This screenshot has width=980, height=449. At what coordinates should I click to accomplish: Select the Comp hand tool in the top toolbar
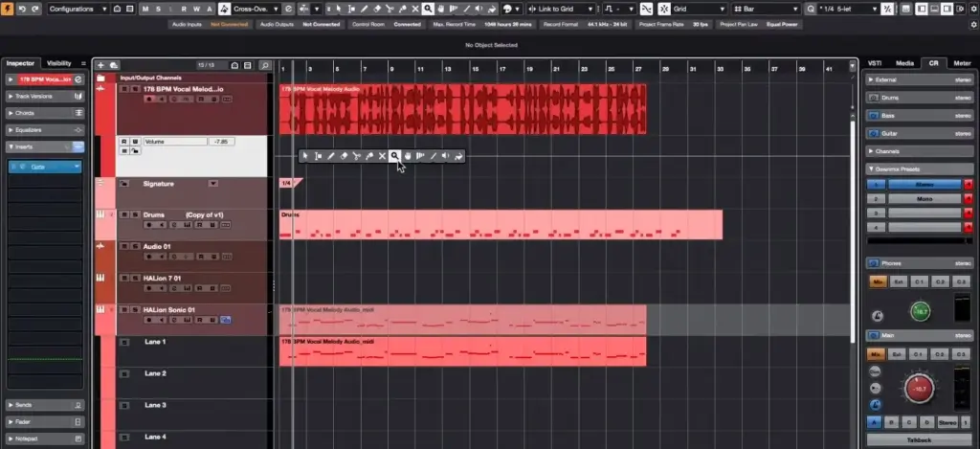coord(440,9)
